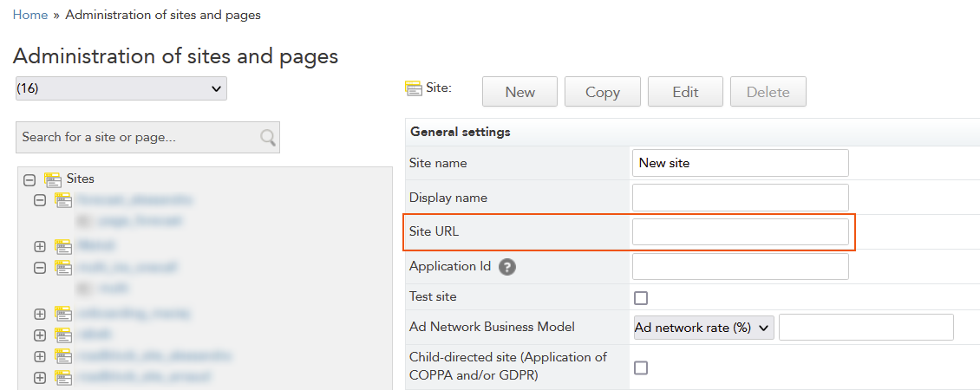
Task: Open the Ad network rate (%) dropdown
Action: pos(703,328)
